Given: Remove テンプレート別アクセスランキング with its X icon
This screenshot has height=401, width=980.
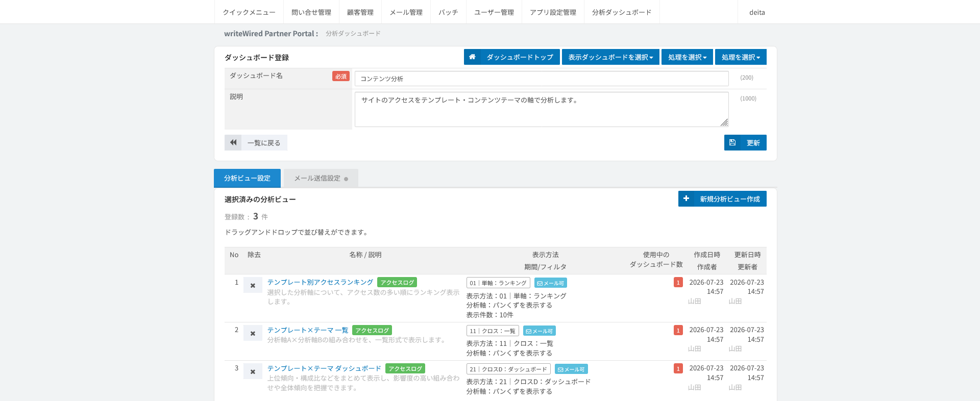Looking at the screenshot, I should pos(253,285).
